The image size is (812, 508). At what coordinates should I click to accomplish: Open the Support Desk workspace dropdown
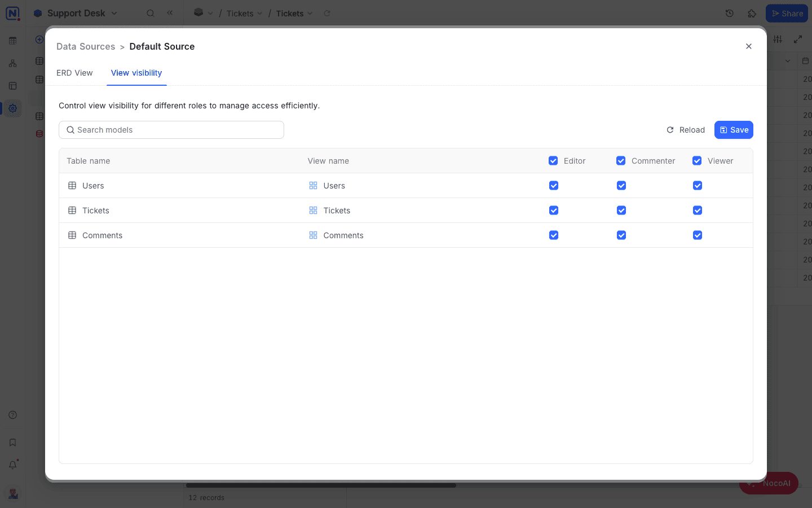76,13
